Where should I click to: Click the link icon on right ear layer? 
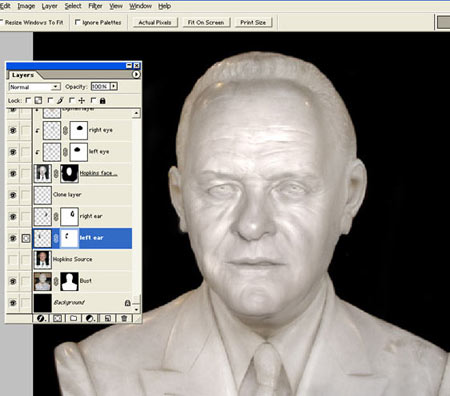pos(56,216)
